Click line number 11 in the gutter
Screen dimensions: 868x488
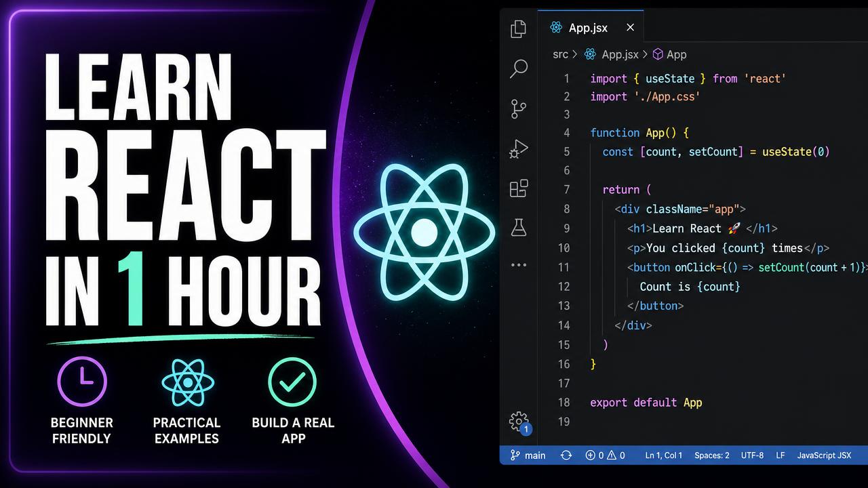click(564, 267)
